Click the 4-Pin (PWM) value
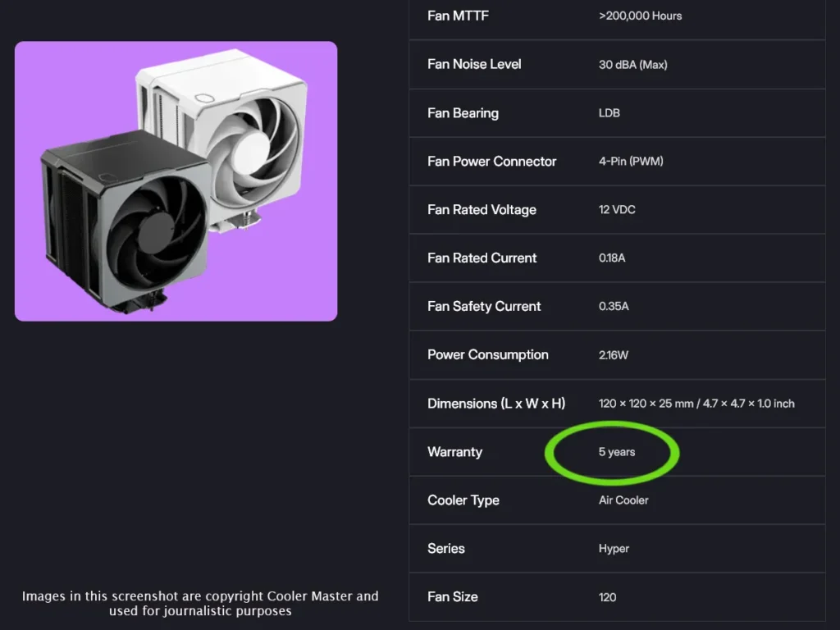This screenshot has width=840, height=630. (x=631, y=162)
